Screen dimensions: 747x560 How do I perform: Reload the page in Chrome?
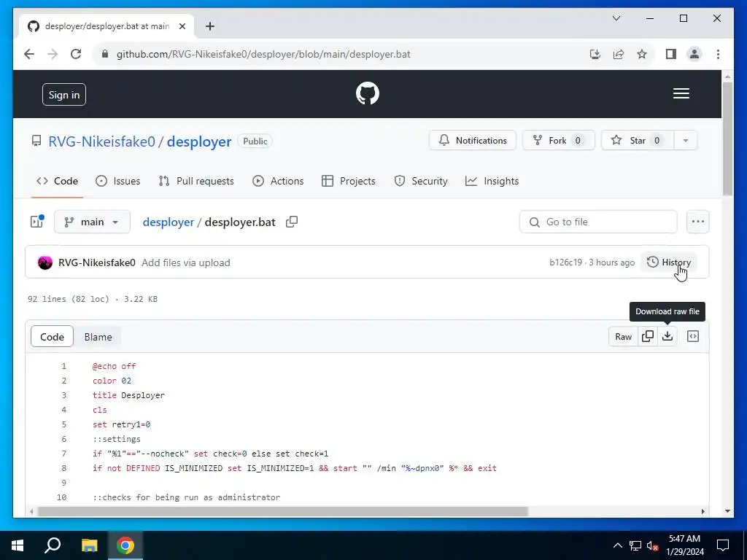click(x=76, y=54)
